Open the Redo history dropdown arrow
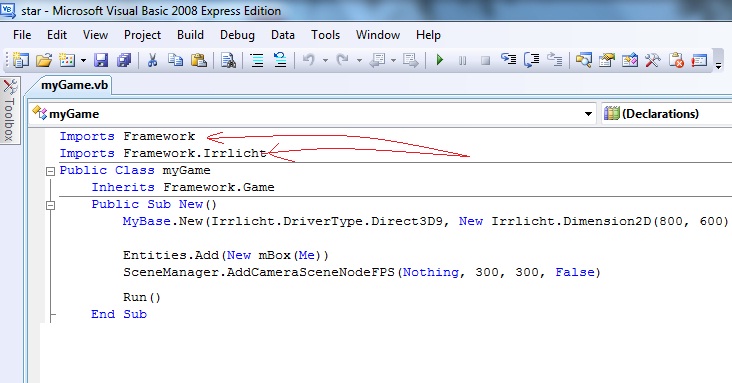This screenshot has height=383, width=732. (359, 61)
